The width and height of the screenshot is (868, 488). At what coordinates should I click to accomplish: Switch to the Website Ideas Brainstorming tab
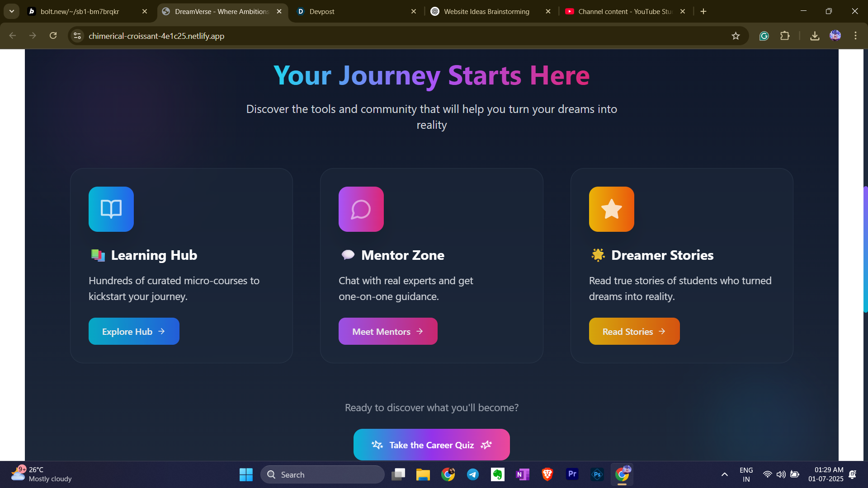pyautogui.click(x=486, y=11)
